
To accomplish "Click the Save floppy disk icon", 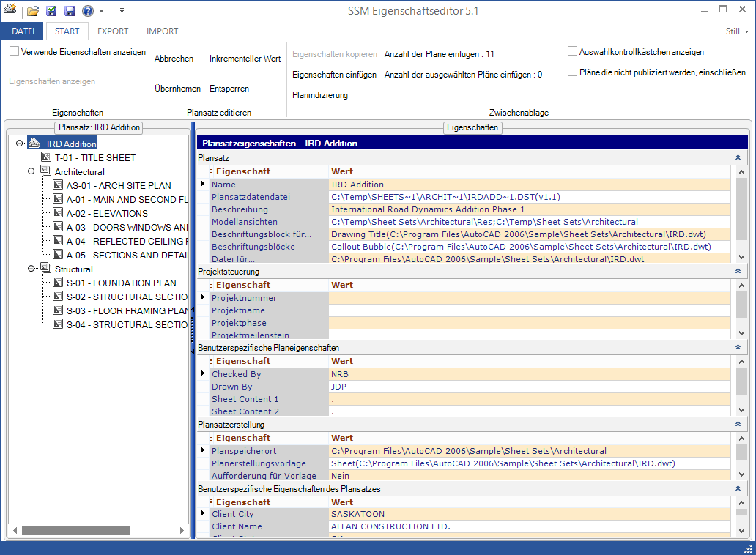I will coord(70,10).
